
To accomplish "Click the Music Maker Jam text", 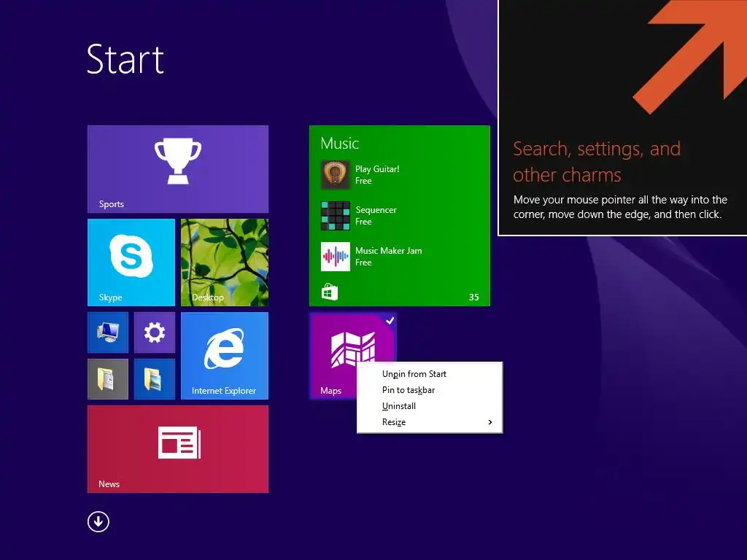I will tap(389, 251).
